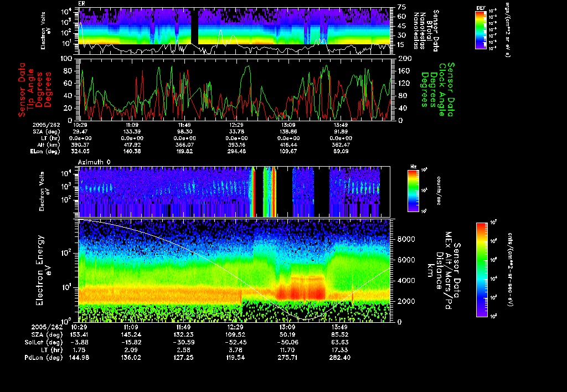Click the "PdLon (deg)" row label

[x=44, y=358]
